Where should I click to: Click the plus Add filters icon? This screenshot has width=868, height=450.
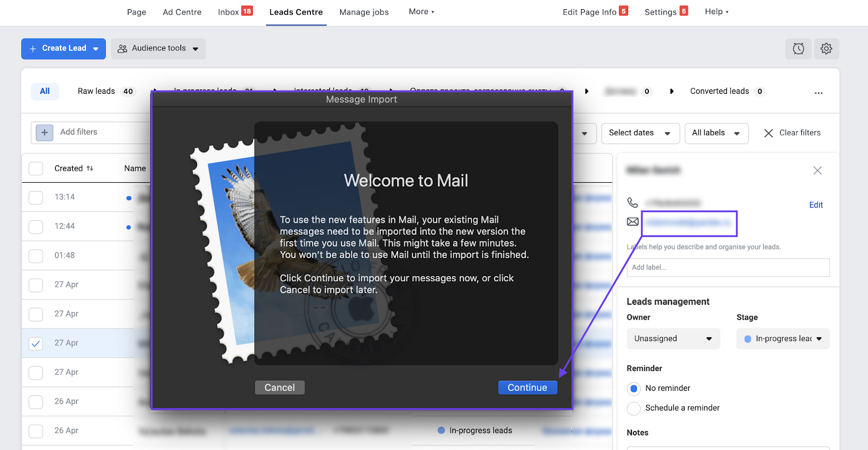click(x=44, y=132)
